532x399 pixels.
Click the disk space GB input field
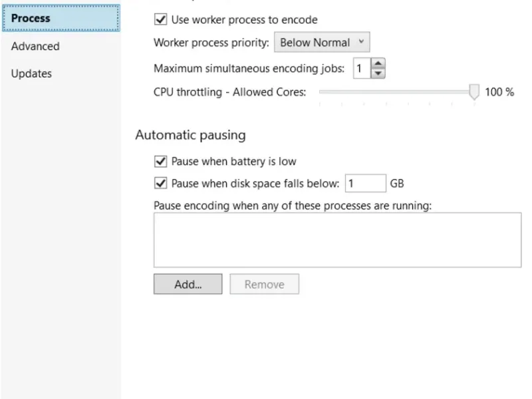pos(365,184)
